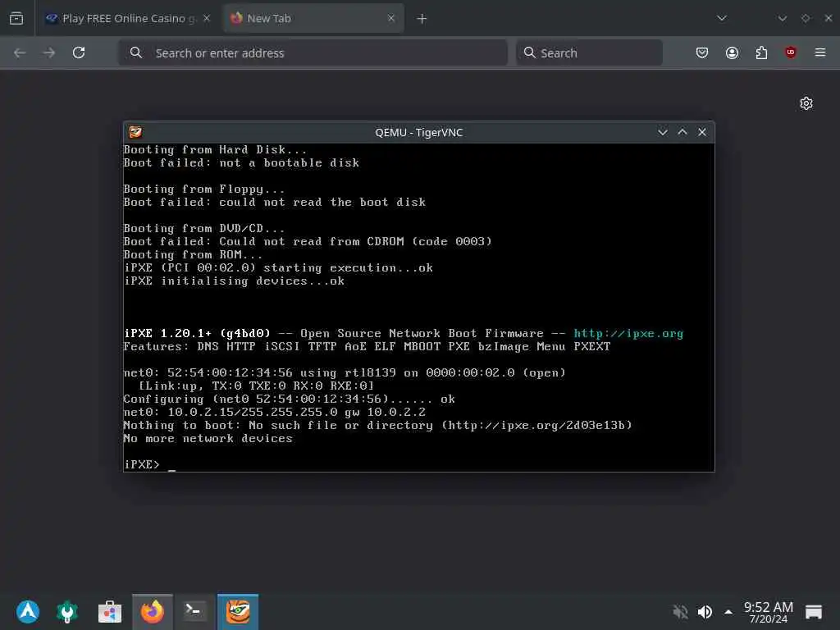The image size is (840, 630).
Task: Open New Tab personalize gear settings
Action: click(806, 103)
